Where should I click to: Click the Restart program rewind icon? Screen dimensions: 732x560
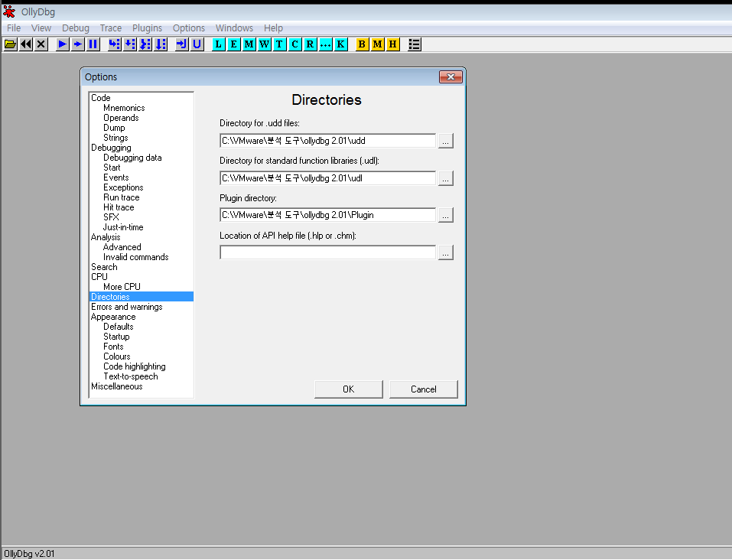click(26, 44)
